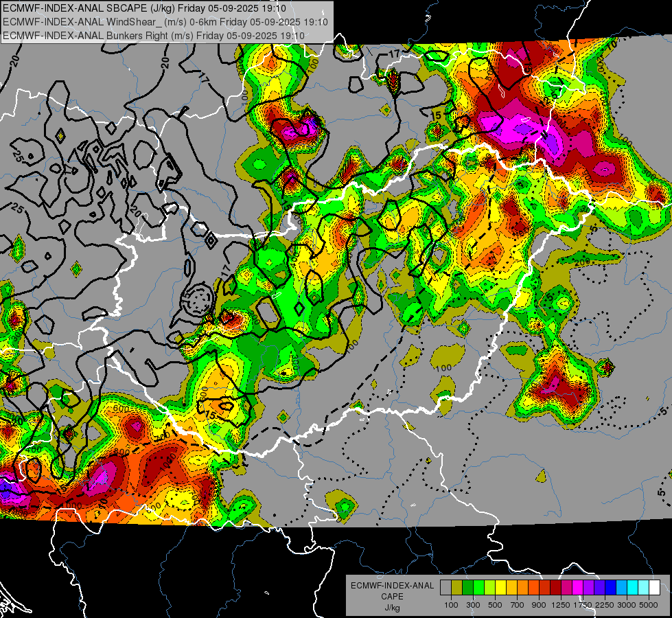The height and width of the screenshot is (618, 672).
Task: Select the white legend swatch
Action: [654, 588]
